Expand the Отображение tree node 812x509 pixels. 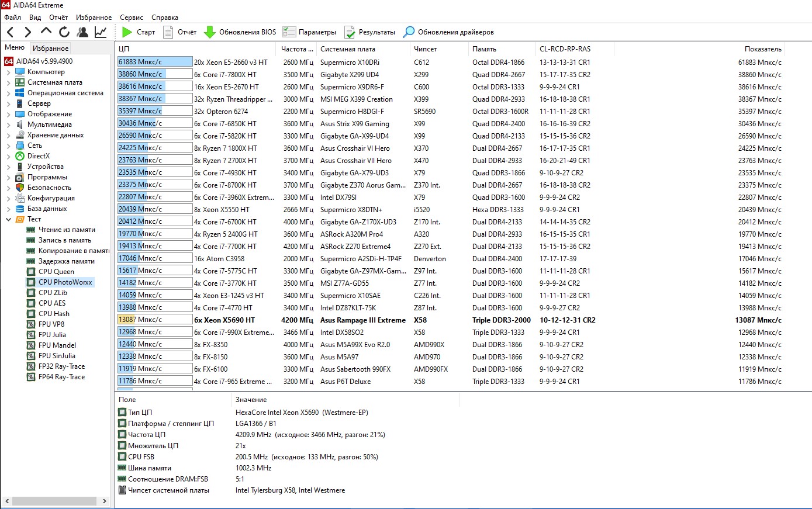click(x=9, y=114)
